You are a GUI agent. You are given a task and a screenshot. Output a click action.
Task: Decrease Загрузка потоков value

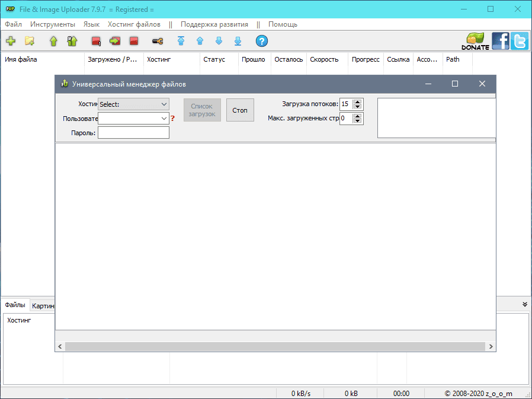357,107
